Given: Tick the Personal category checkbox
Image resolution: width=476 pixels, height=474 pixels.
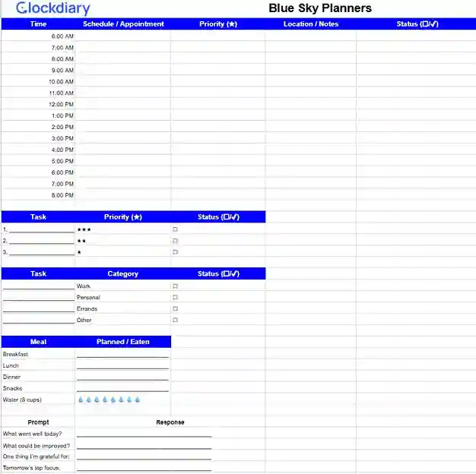Looking at the screenshot, I should 175,297.
